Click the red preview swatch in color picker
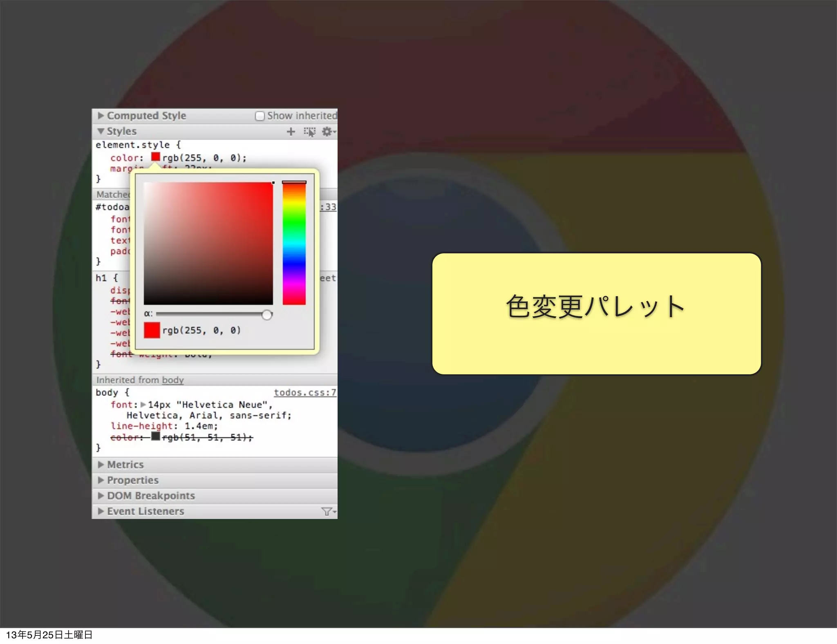Image resolution: width=837 pixels, height=644 pixels. pos(152,330)
